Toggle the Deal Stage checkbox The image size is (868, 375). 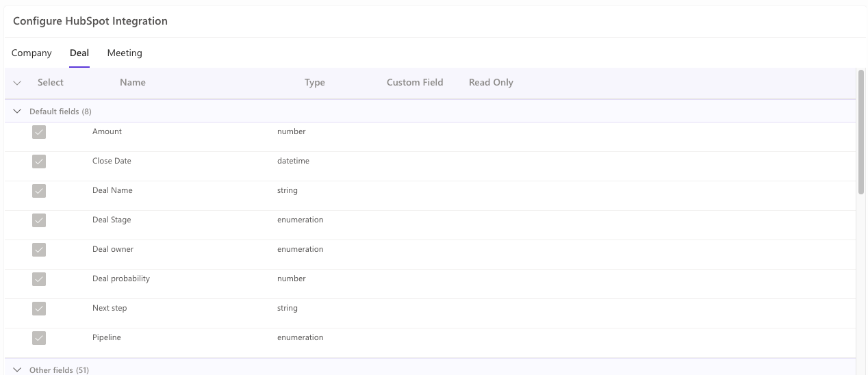click(x=39, y=220)
